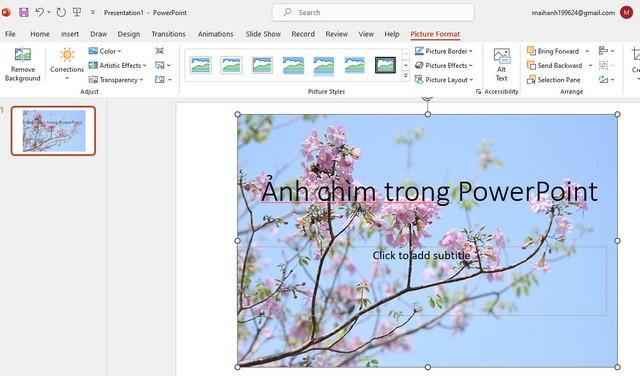Viewport: 640px width, 376px height.
Task: Click the title text on slide
Action: (429, 191)
